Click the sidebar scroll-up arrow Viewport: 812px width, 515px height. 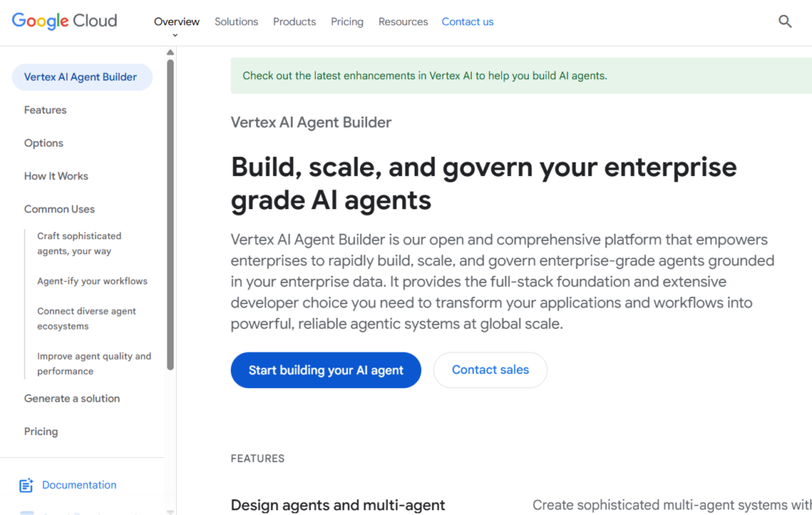click(170, 53)
